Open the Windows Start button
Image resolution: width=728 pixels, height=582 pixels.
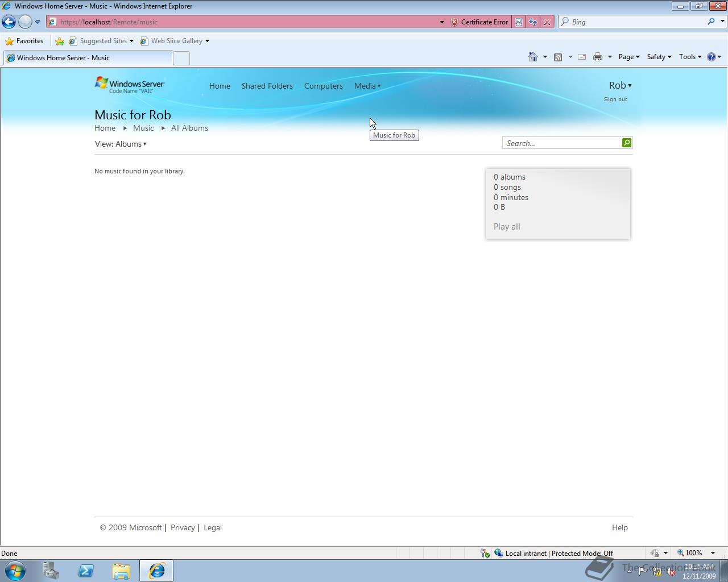pyautogui.click(x=15, y=571)
